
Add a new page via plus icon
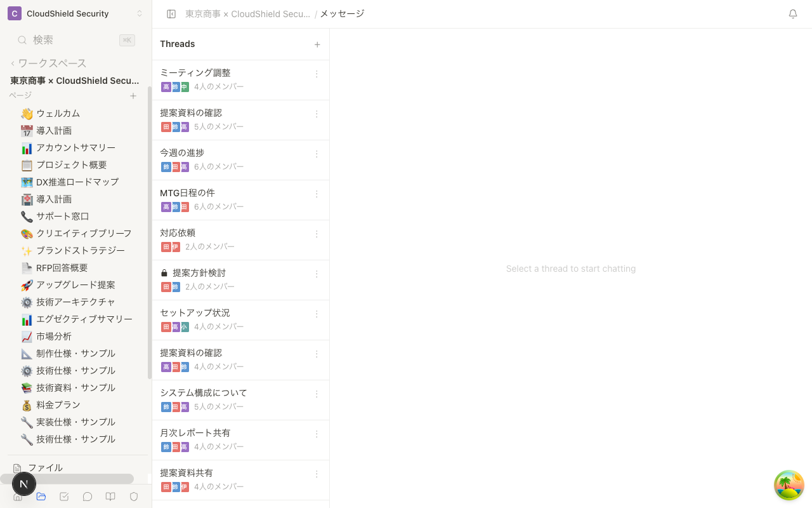(133, 96)
